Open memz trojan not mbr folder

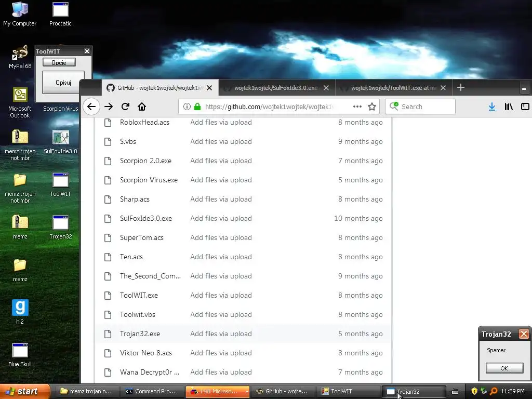coord(20,188)
